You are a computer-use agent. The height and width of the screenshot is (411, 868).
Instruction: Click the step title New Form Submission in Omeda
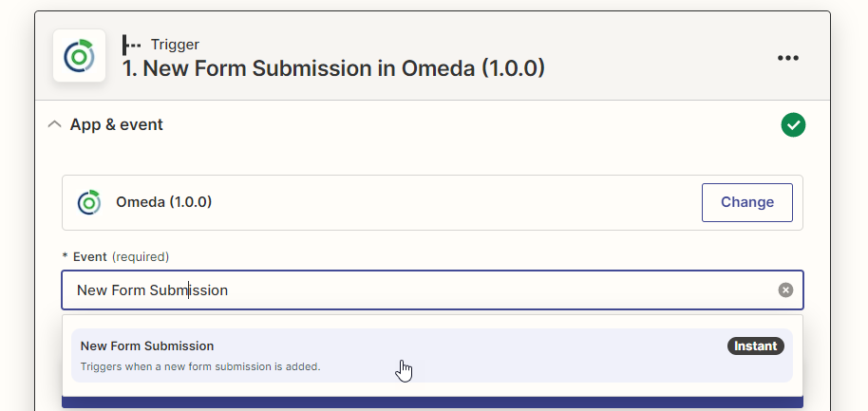click(333, 68)
